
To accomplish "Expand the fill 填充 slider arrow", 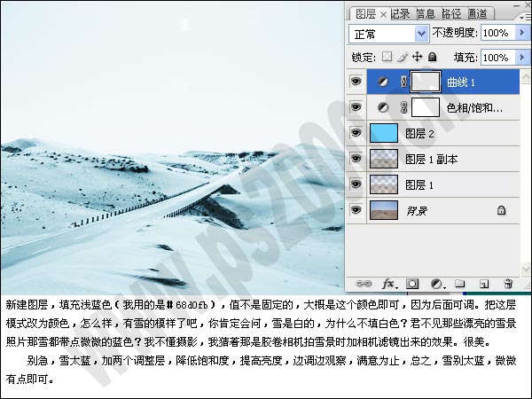I will [x=522, y=57].
